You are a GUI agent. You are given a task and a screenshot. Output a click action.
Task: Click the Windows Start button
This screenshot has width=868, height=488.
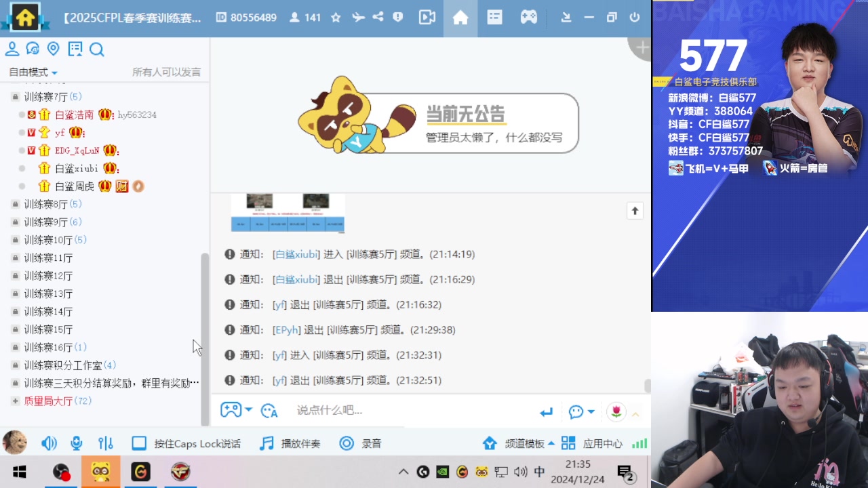tap(19, 472)
